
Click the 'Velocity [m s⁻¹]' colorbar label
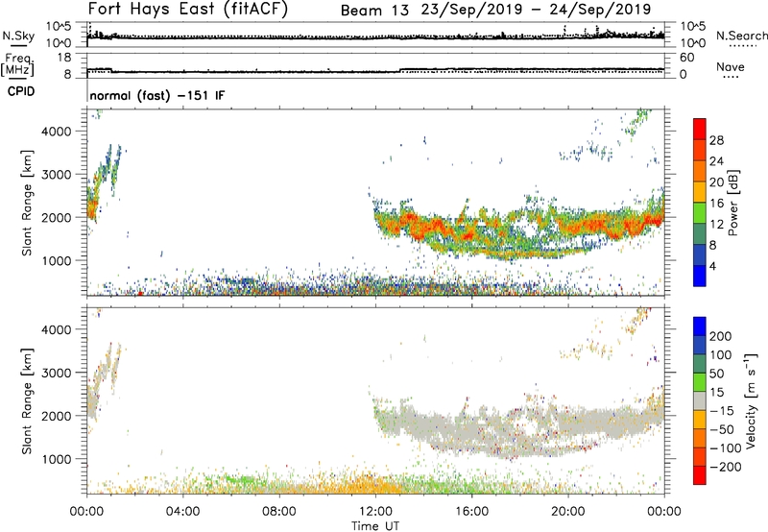click(751, 400)
